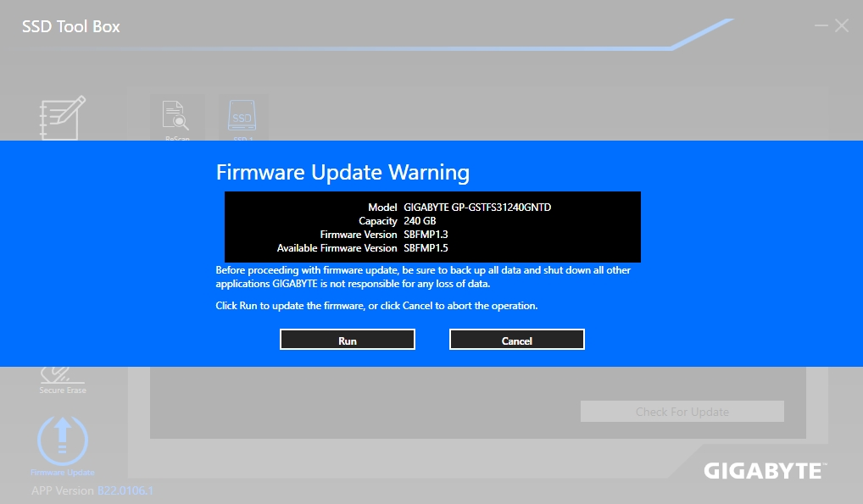Close the SSD Tool Box window
The image size is (863, 504).
(842, 25)
